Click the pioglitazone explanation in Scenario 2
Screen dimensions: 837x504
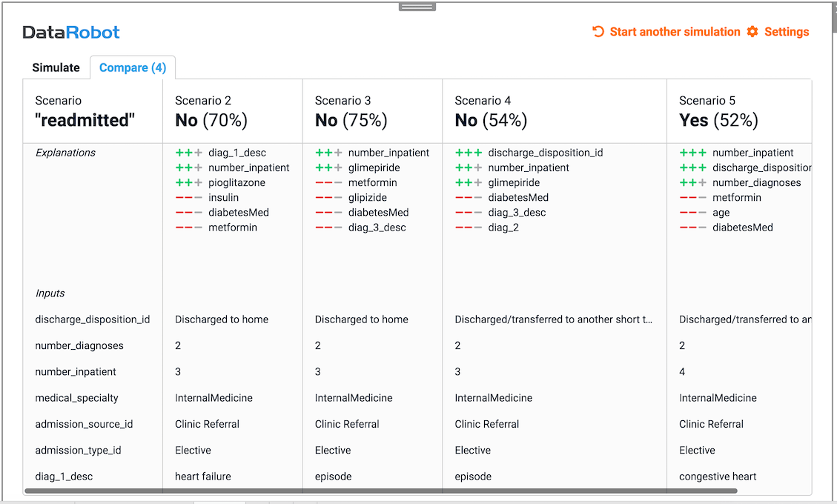236,183
